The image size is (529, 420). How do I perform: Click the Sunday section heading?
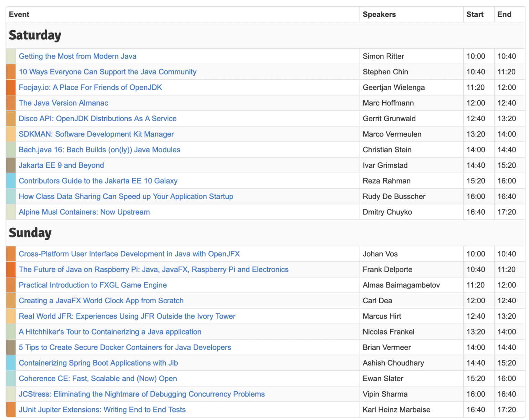pyautogui.click(x=30, y=233)
